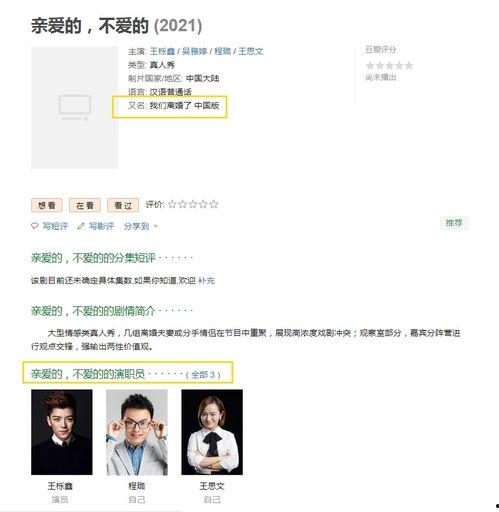Image resolution: width=499 pixels, height=512 pixels.
Task: Open the full cast list 全部 3
Action: coord(203,375)
